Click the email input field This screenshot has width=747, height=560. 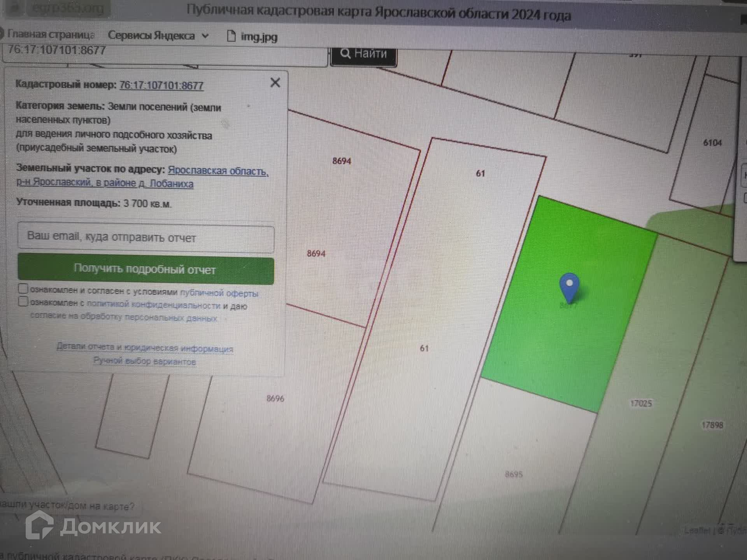click(x=146, y=237)
